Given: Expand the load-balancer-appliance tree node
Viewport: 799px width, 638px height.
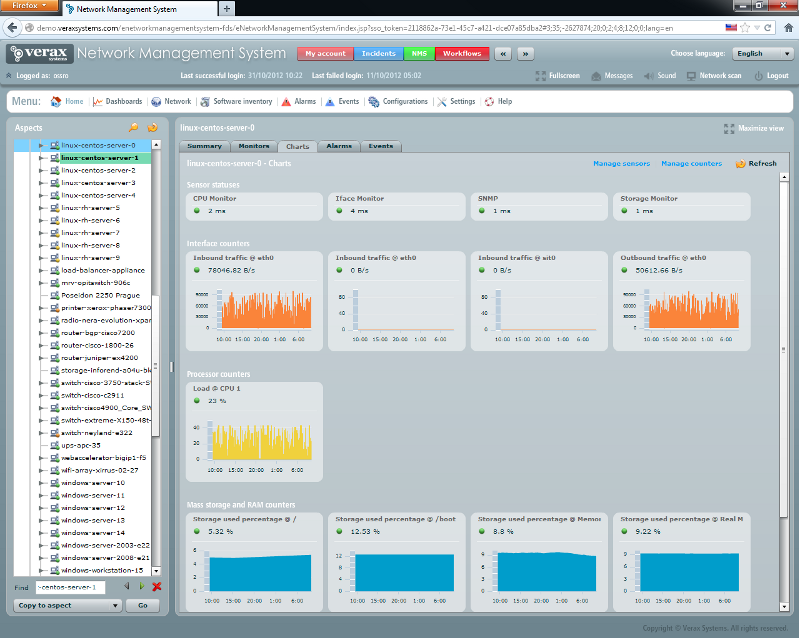Looking at the screenshot, I should click(41, 270).
